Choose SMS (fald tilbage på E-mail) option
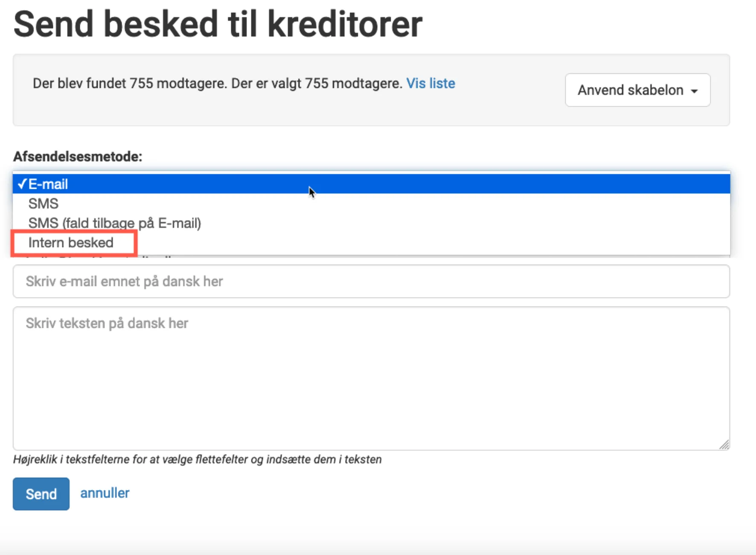756x555 pixels. (x=115, y=223)
